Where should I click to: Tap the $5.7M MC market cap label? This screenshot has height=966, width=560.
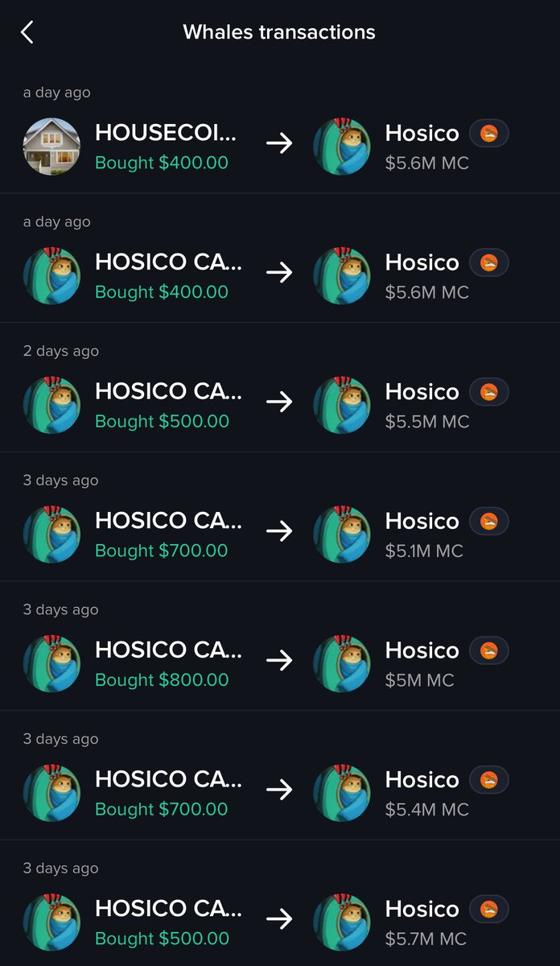pos(426,939)
